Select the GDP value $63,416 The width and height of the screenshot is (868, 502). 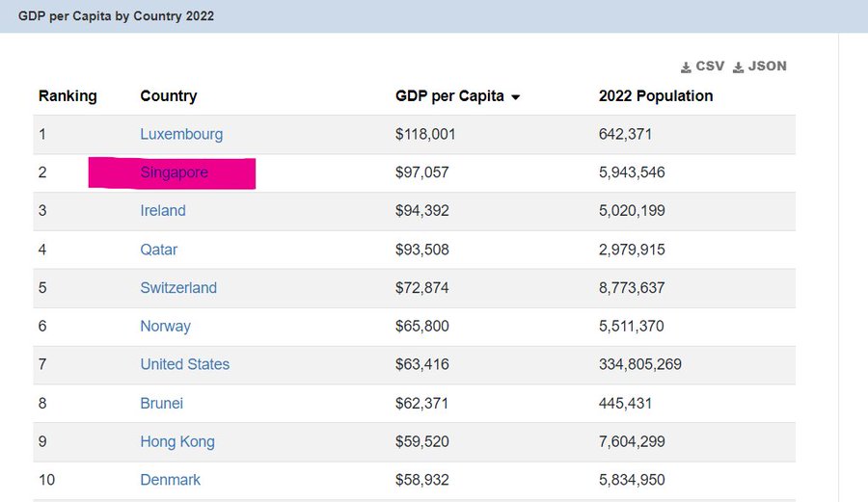tap(421, 364)
